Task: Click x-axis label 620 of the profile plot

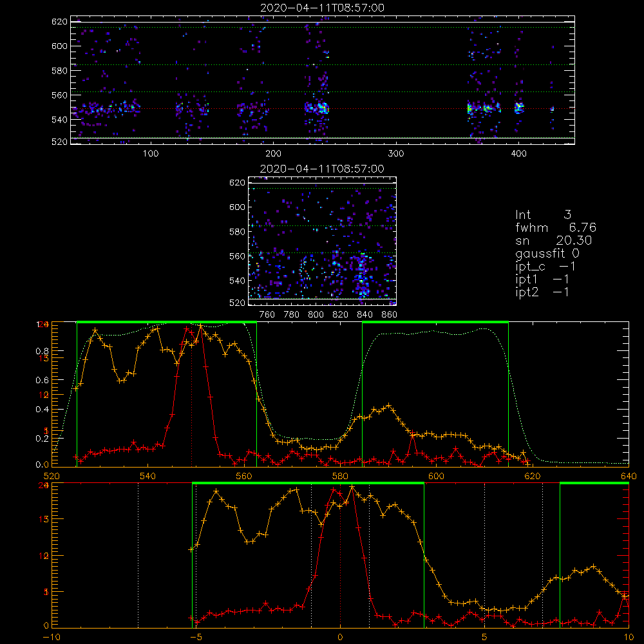Action: click(533, 477)
